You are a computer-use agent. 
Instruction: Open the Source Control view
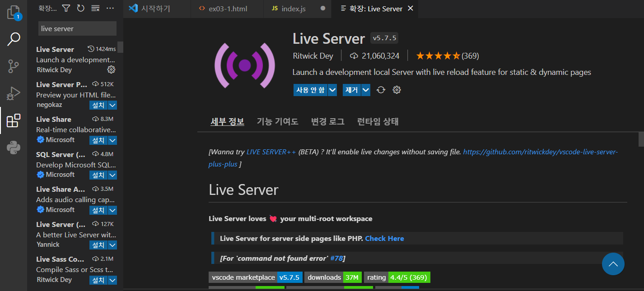(14, 66)
